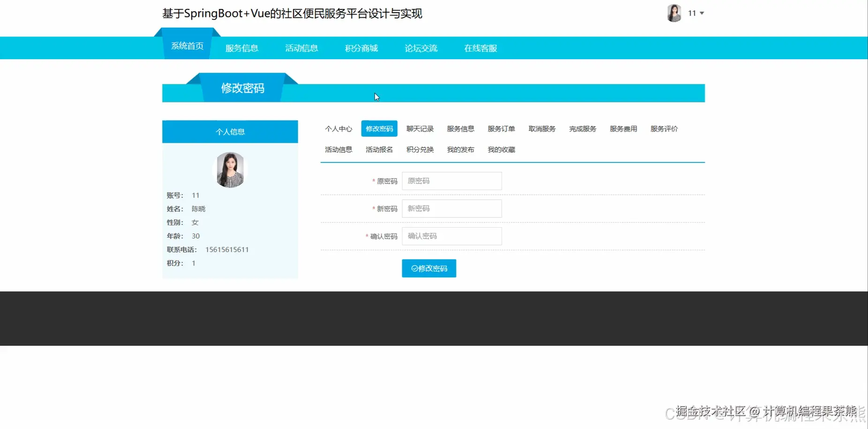
Task: Go to 活动信息 section
Action: [302, 47]
